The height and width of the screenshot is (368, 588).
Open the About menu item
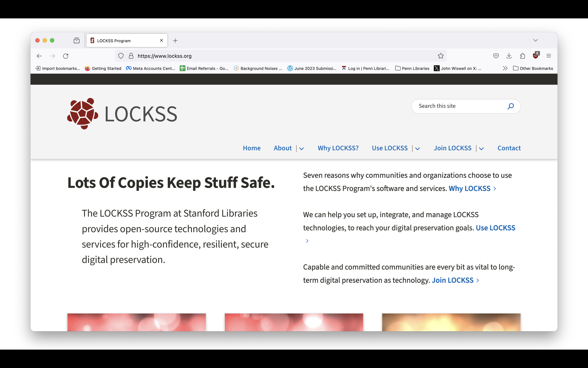[x=283, y=148]
